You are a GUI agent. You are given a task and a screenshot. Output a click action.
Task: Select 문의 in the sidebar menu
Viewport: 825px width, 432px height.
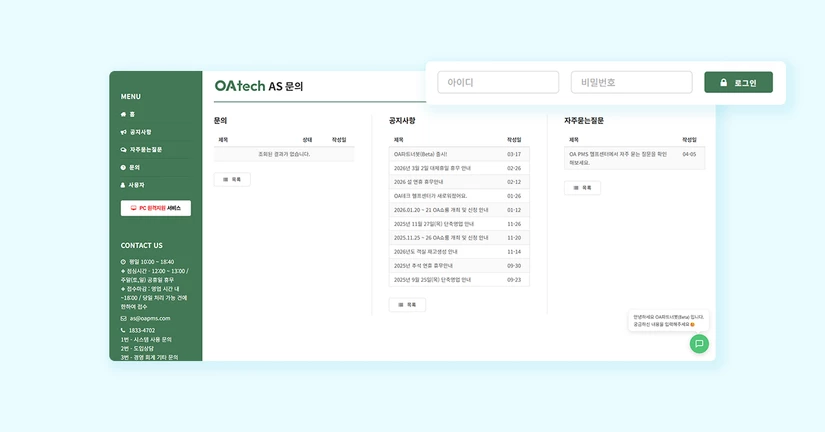130,167
